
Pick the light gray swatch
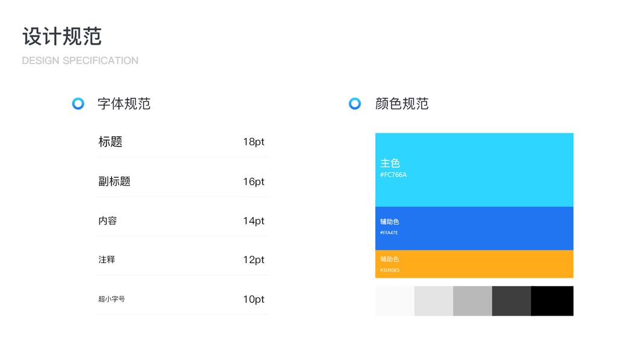click(x=433, y=300)
